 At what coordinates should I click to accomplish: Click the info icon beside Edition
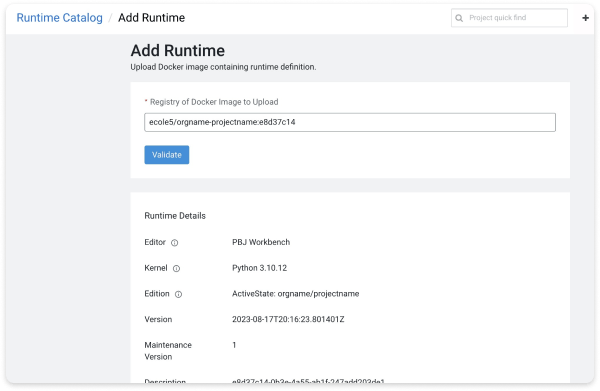178,294
